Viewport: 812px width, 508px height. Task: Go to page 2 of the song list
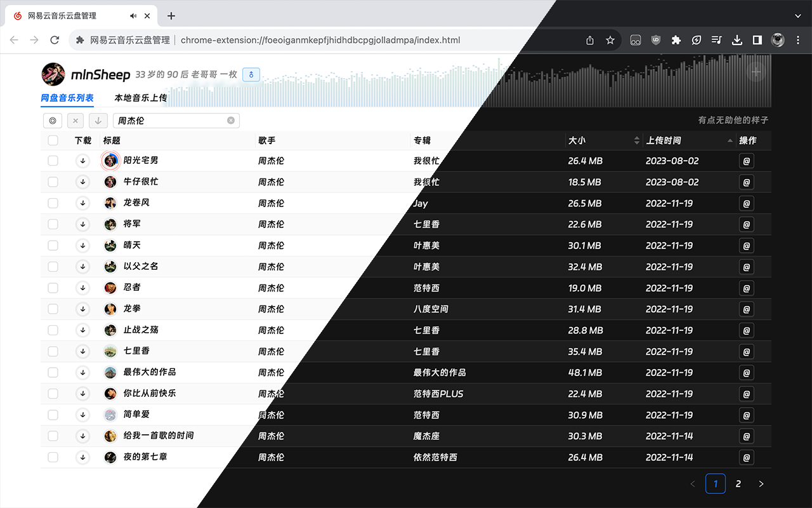coord(738,483)
